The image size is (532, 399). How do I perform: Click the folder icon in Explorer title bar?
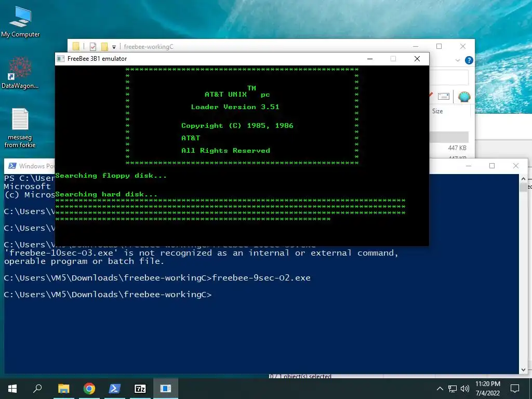coord(76,46)
